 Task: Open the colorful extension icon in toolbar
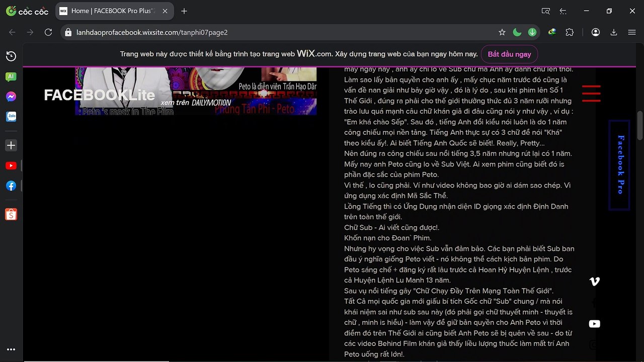(x=552, y=32)
